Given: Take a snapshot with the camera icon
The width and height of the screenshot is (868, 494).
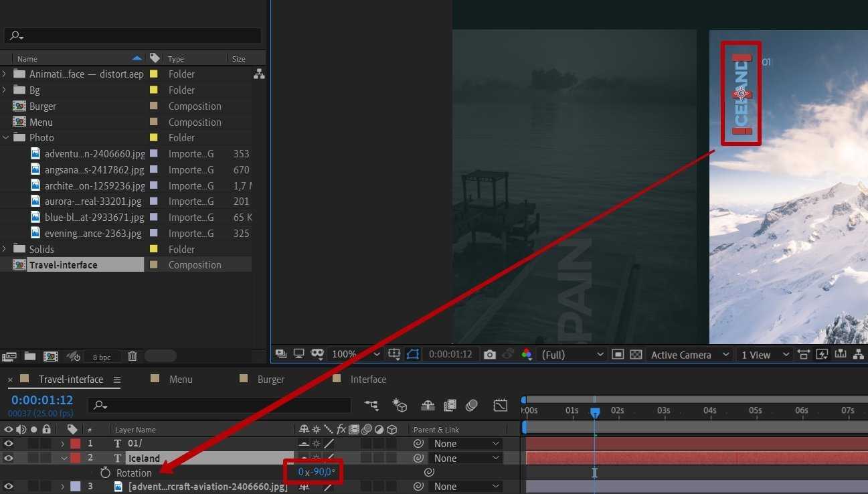Looking at the screenshot, I should coord(490,354).
